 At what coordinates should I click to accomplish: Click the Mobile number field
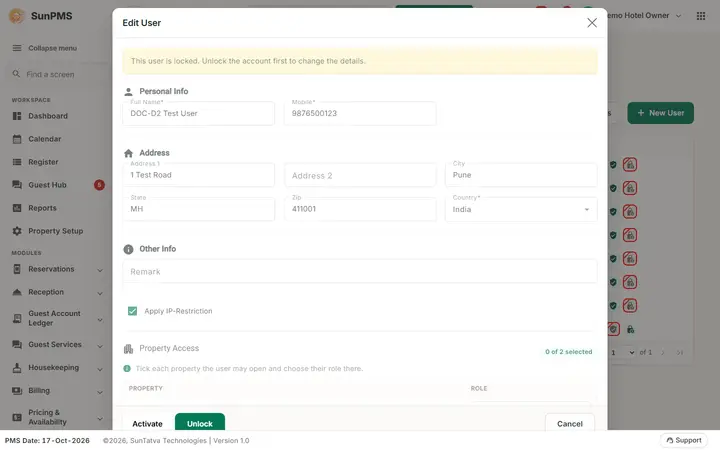point(360,113)
